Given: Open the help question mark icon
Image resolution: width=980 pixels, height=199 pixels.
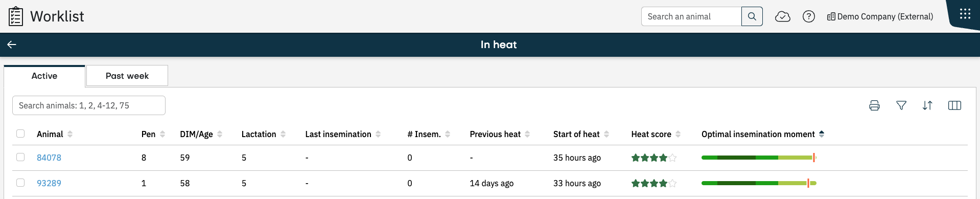Looking at the screenshot, I should pos(808,16).
